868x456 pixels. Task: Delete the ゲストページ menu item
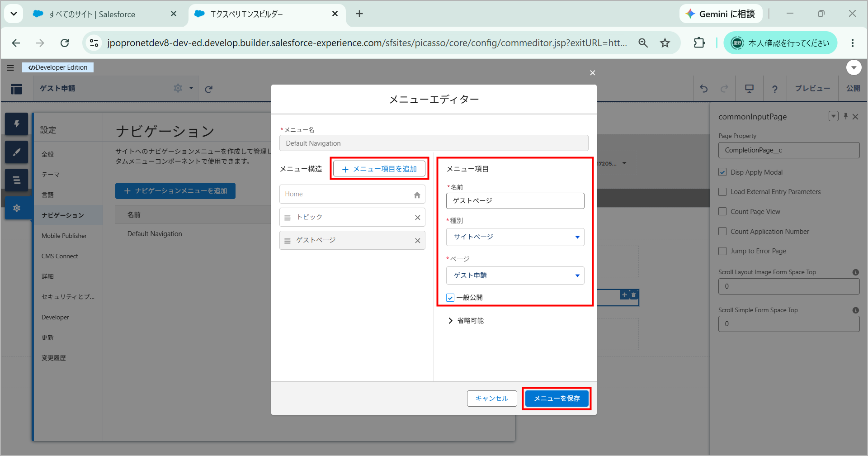pyautogui.click(x=417, y=241)
